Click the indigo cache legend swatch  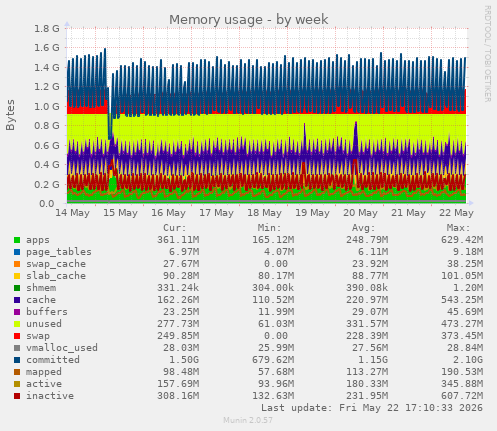(x=17, y=300)
